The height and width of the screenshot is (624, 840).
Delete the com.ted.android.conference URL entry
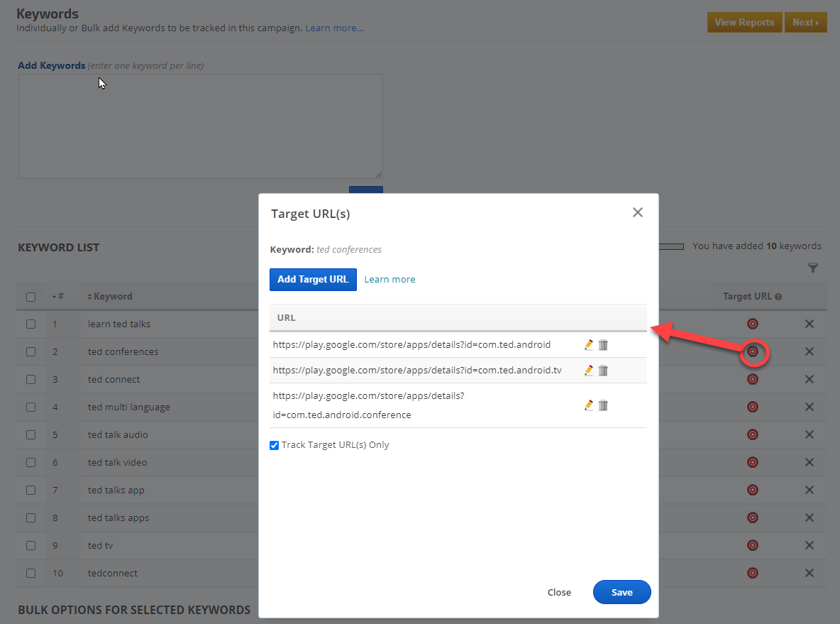coord(603,405)
